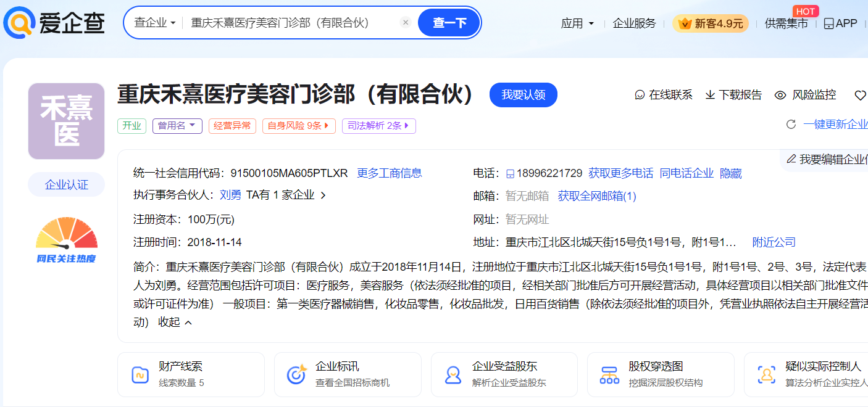Click 隐藏 link next to phone

click(731, 173)
